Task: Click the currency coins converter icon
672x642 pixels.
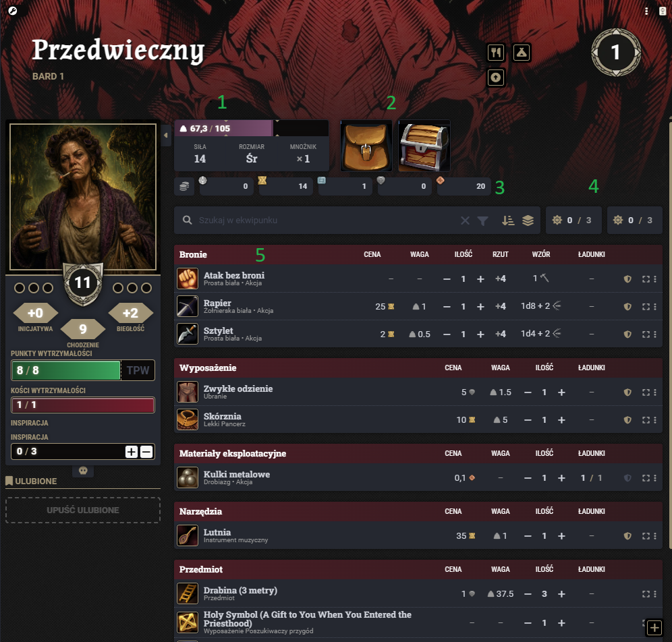Action: pos(184,186)
